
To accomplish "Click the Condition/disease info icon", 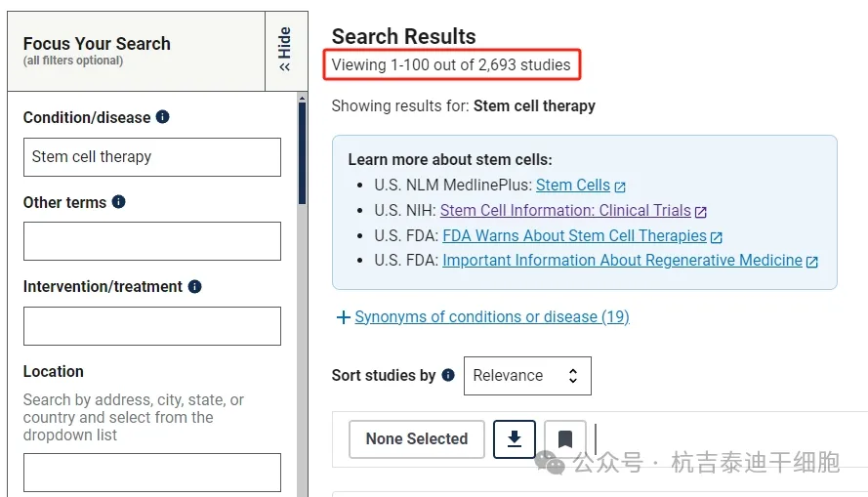I will tap(163, 117).
